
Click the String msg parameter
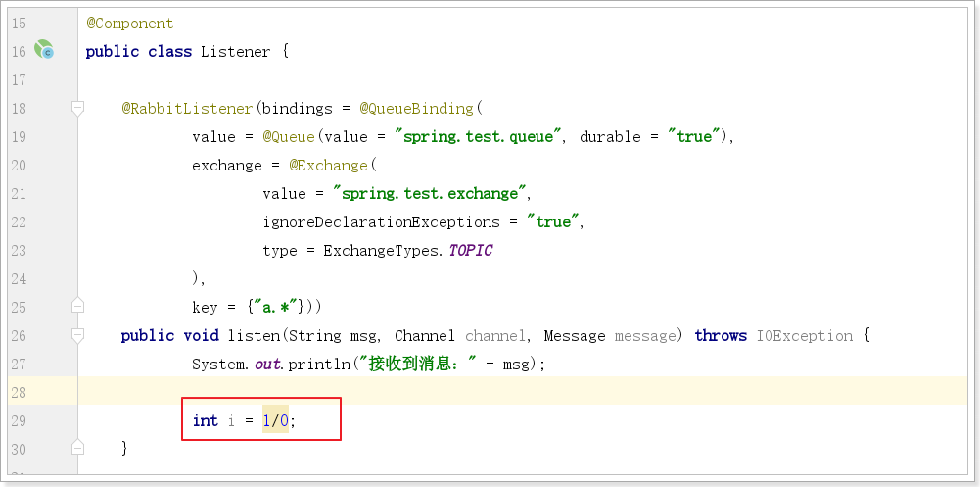pyautogui.click(x=333, y=336)
